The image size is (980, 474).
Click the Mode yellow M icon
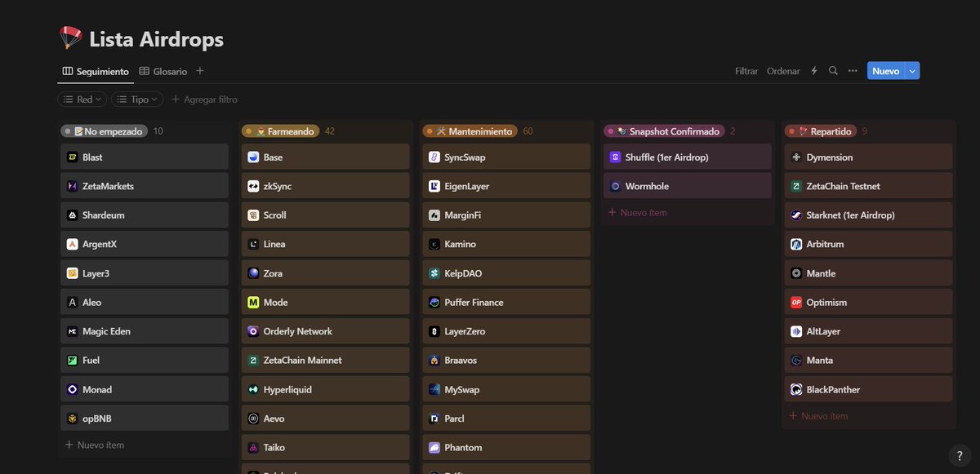pos(253,302)
